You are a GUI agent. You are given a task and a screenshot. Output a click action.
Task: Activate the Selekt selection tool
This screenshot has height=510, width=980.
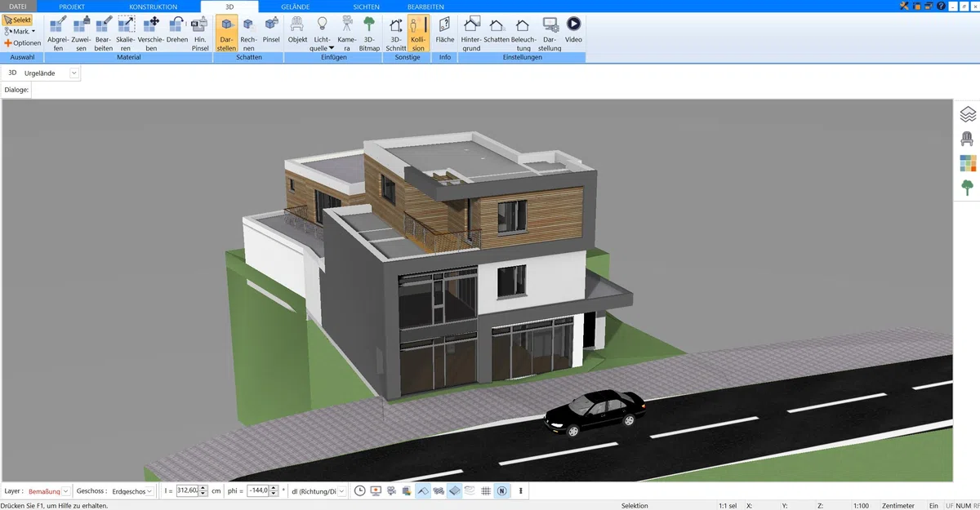pos(18,20)
